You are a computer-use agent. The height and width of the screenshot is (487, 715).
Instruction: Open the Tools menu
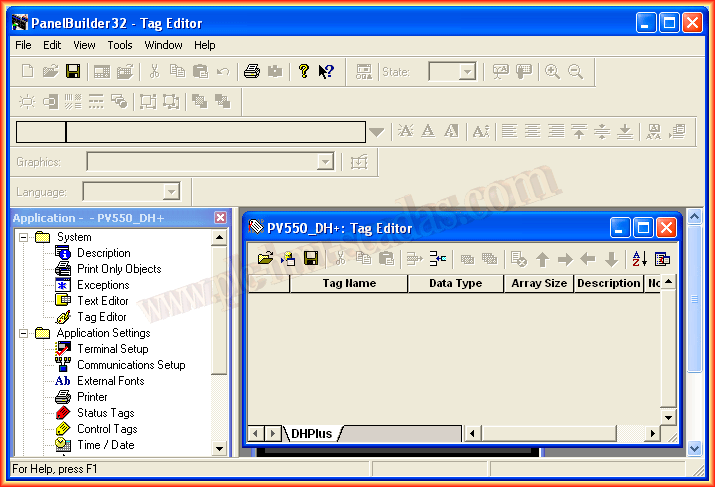click(120, 45)
